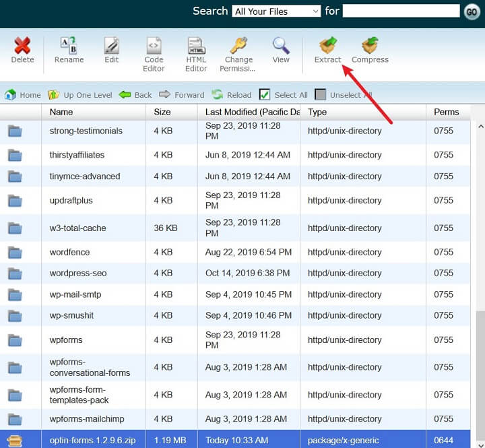Select the thirstyaffiliates folder name

(x=77, y=155)
